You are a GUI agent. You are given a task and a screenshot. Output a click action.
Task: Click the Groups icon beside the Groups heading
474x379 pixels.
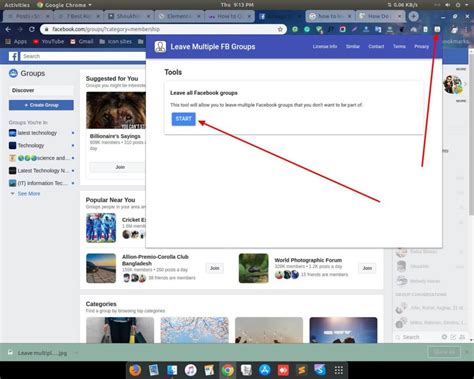(13, 73)
